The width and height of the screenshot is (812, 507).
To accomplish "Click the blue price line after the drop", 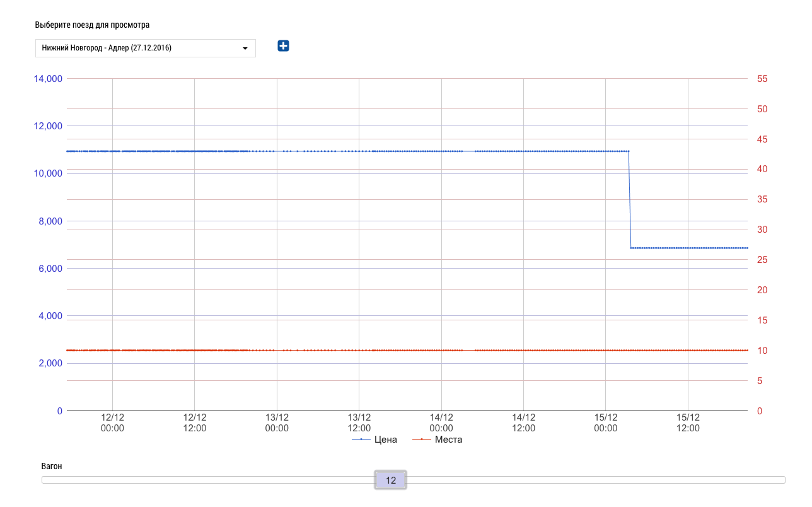I will pos(687,248).
